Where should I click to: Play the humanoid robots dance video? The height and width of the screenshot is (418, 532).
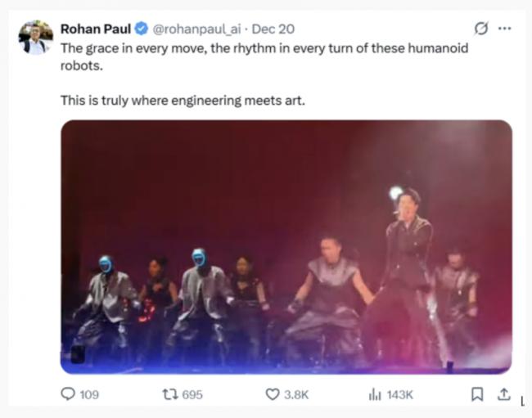286,247
